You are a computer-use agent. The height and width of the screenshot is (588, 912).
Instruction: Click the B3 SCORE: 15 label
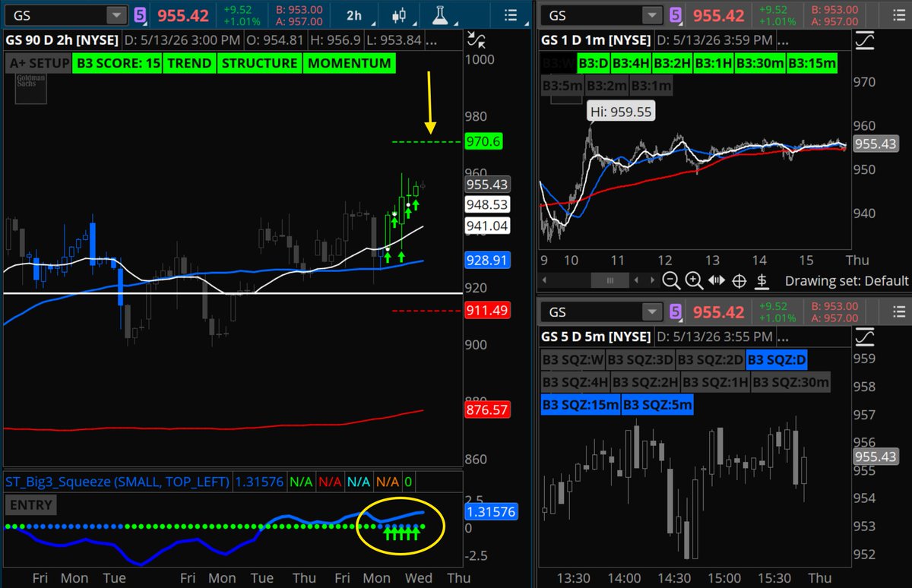pyautogui.click(x=118, y=64)
